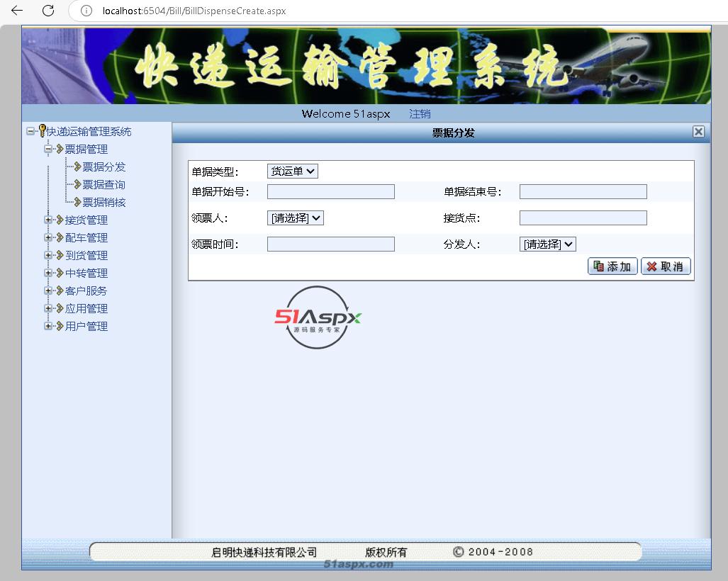Select 用户管理 in sidebar

pyautogui.click(x=86, y=326)
